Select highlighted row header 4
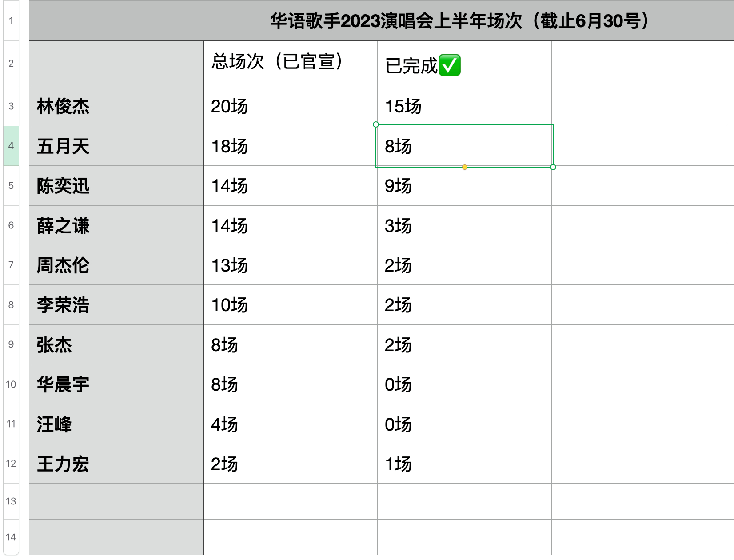Image resolution: width=734 pixels, height=560 pixels. pyautogui.click(x=11, y=146)
